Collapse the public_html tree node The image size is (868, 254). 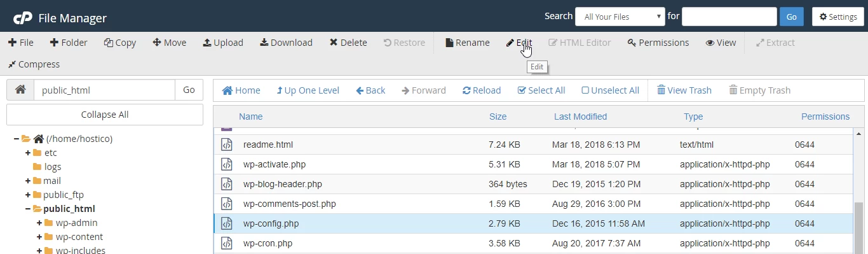point(28,209)
